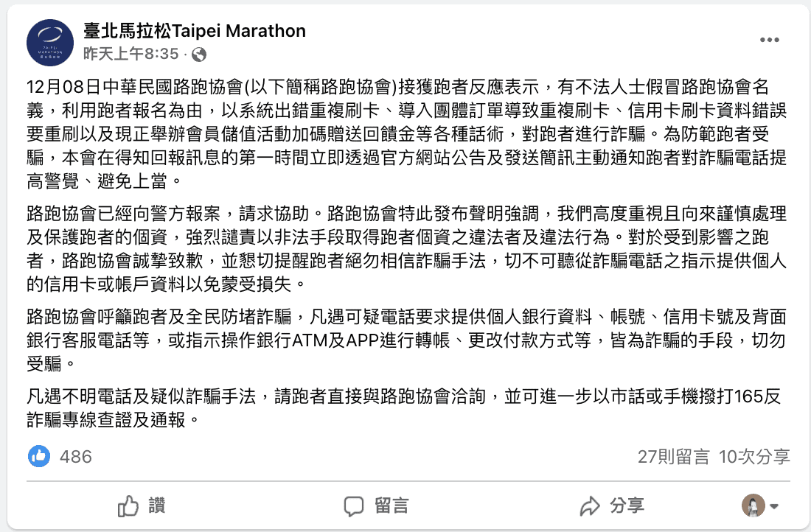Click the paragraph starting with 路跑協會已經向警方報案

pos(406,248)
